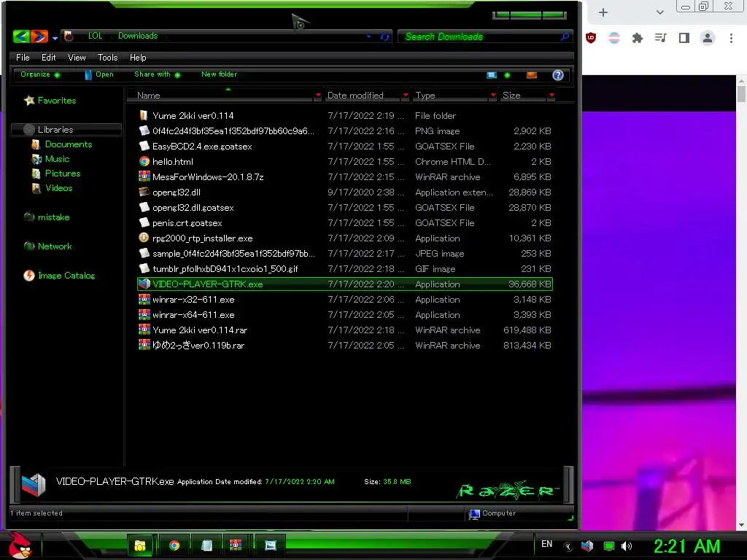Image resolution: width=747 pixels, height=560 pixels.
Task: Click the WinRAR taskbar icon
Action: (236, 545)
